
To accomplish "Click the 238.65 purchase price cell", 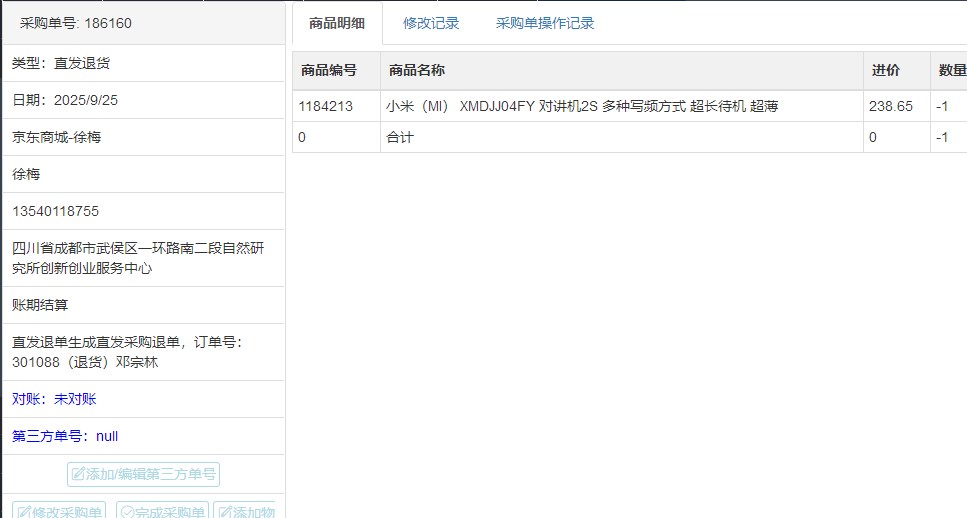I will click(x=890, y=106).
